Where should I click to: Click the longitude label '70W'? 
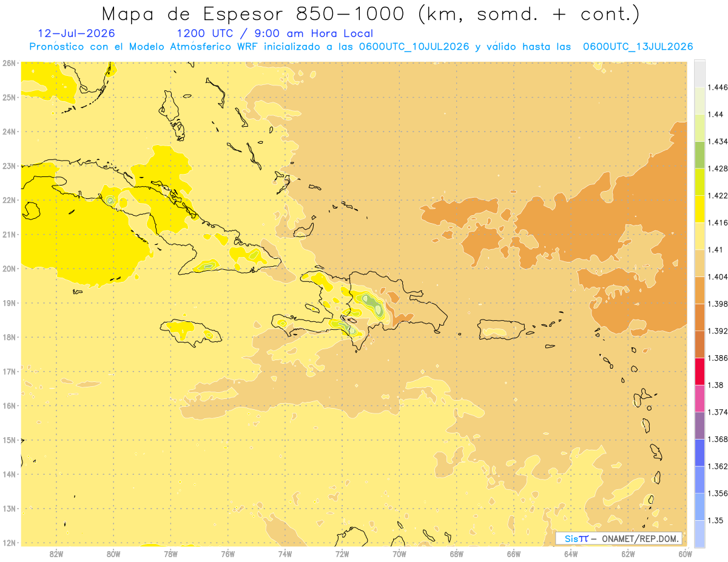(x=399, y=554)
